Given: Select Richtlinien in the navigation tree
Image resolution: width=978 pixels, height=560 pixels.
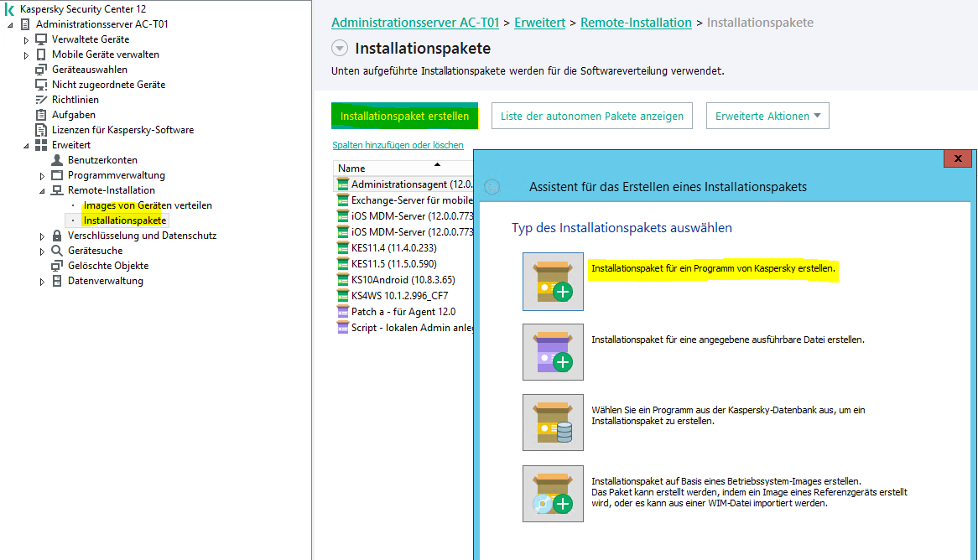Looking at the screenshot, I should point(75,100).
